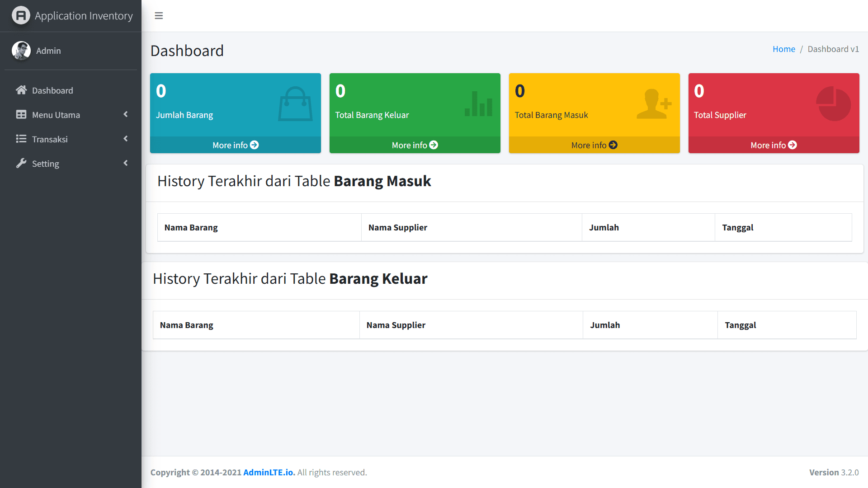Expand the Transaksi submenu
The width and height of the screenshot is (868, 488).
[x=126, y=139]
